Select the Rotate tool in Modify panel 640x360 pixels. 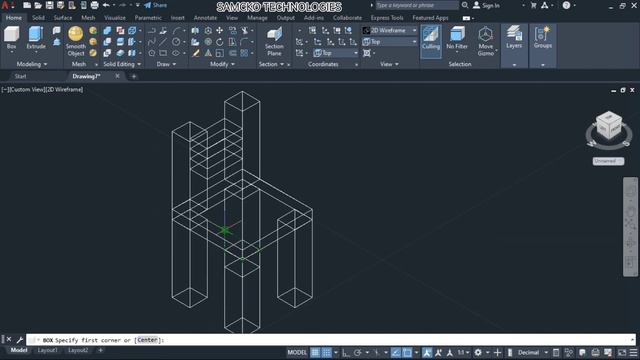(x=220, y=42)
